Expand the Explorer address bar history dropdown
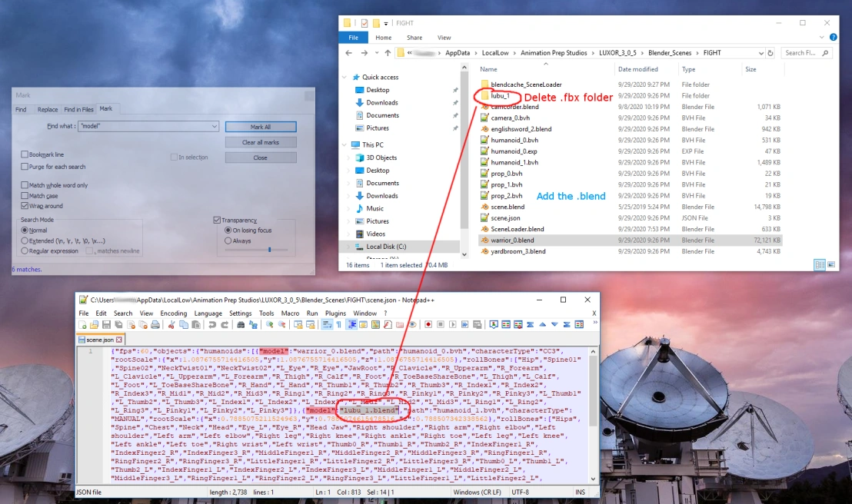Screen dimensions: 852x504 [x=760, y=53]
